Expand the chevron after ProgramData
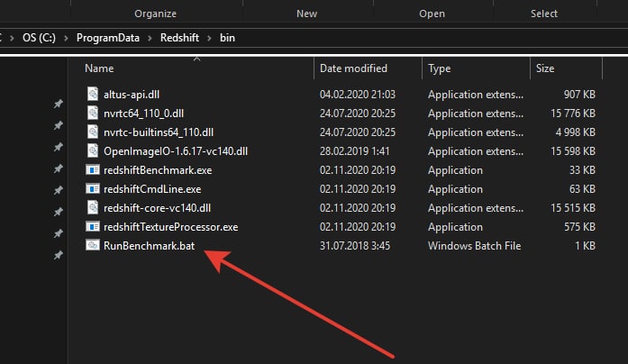 (150, 39)
